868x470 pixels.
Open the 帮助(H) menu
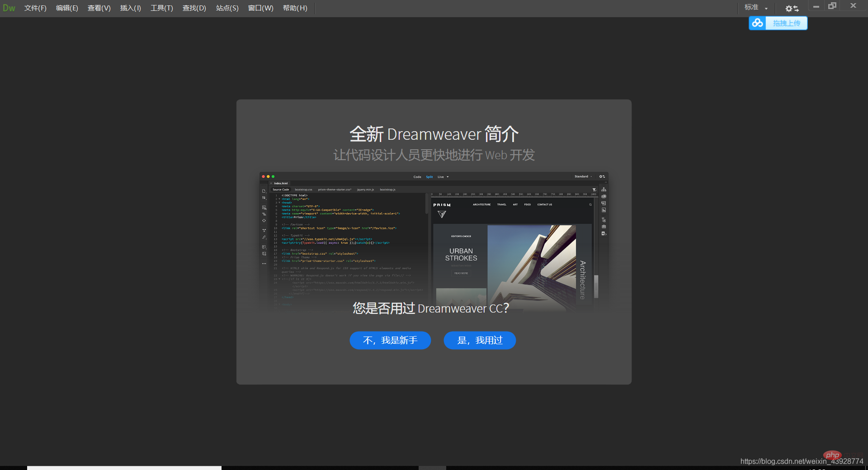click(295, 8)
